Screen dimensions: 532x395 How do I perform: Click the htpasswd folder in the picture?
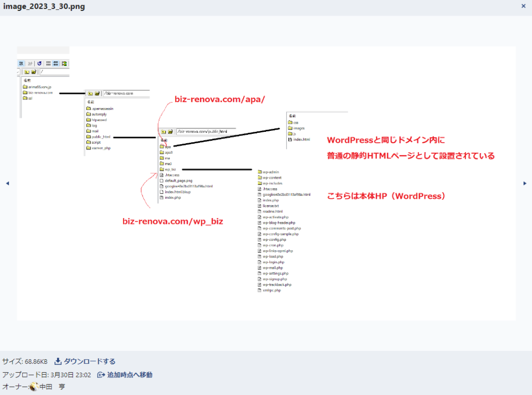click(x=97, y=120)
